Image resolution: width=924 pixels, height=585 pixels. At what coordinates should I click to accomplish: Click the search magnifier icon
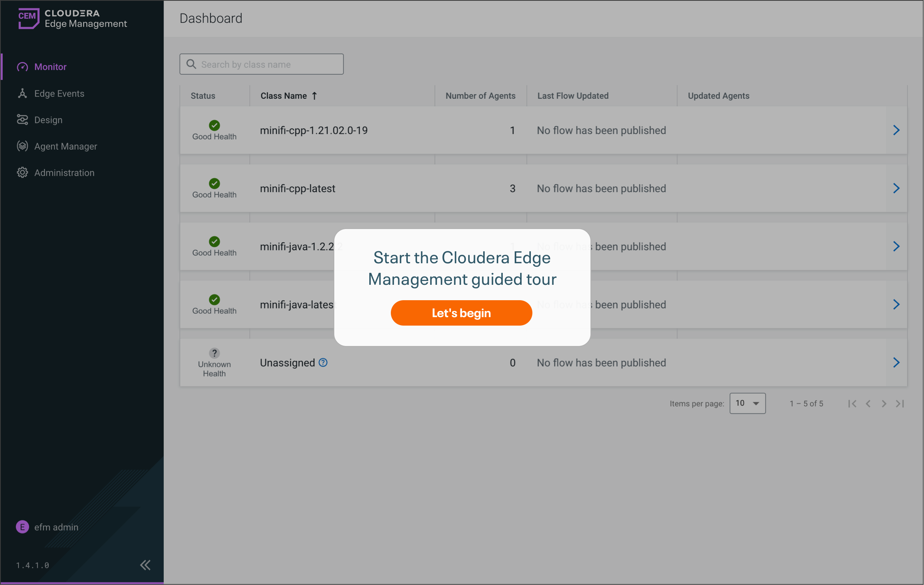click(191, 64)
